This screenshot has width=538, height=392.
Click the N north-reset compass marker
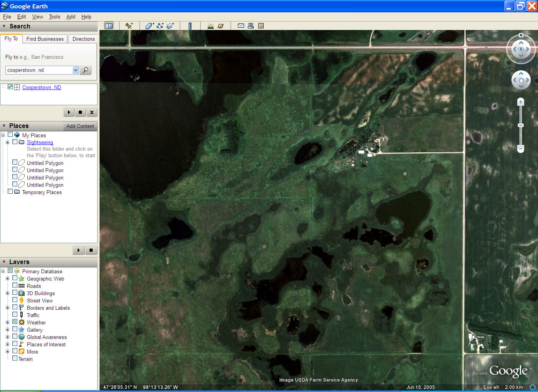[x=521, y=35]
